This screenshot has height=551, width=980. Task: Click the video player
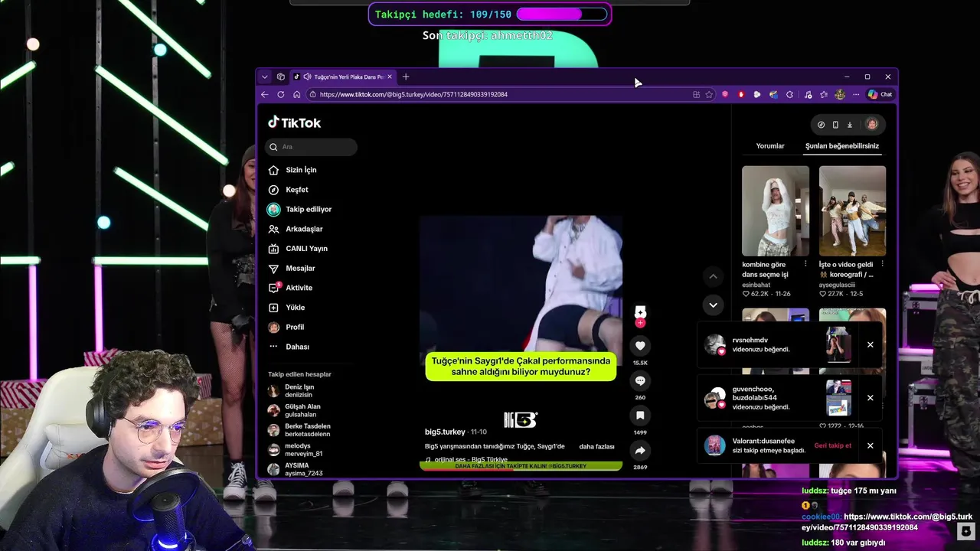tap(521, 291)
